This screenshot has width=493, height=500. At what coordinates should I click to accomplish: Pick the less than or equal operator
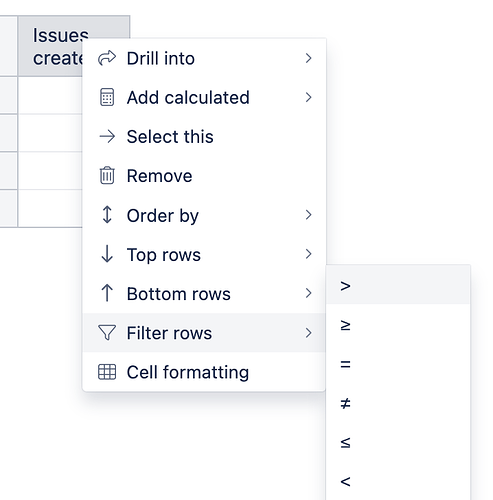point(398,443)
